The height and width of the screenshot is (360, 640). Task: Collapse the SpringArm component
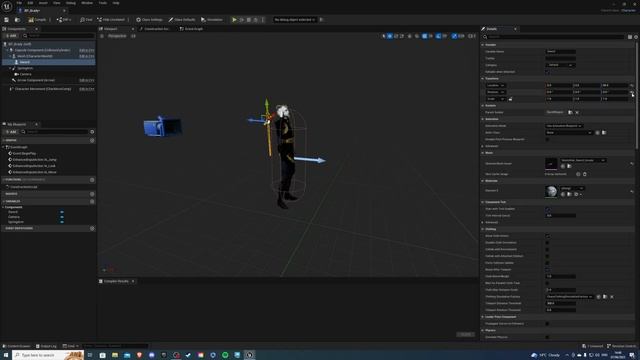pos(10,68)
